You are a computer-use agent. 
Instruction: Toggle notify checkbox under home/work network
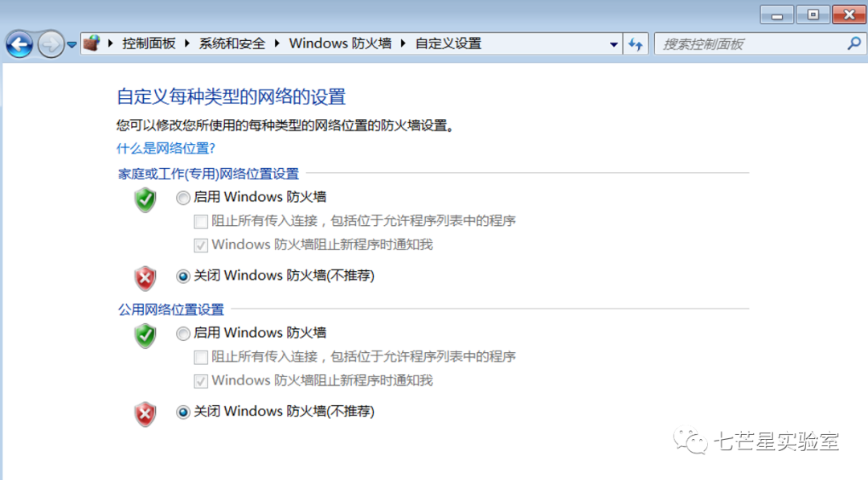201,245
